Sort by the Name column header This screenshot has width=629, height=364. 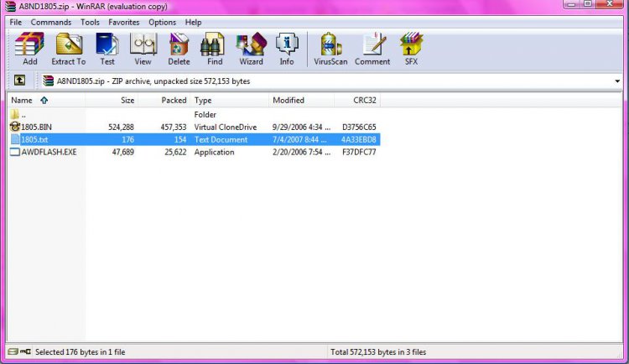point(46,100)
